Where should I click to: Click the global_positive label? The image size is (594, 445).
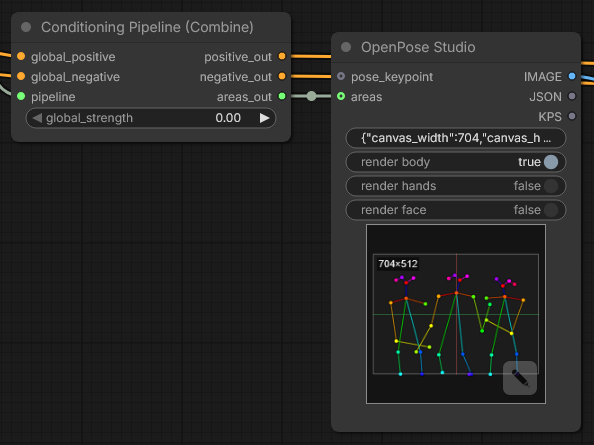[73, 57]
